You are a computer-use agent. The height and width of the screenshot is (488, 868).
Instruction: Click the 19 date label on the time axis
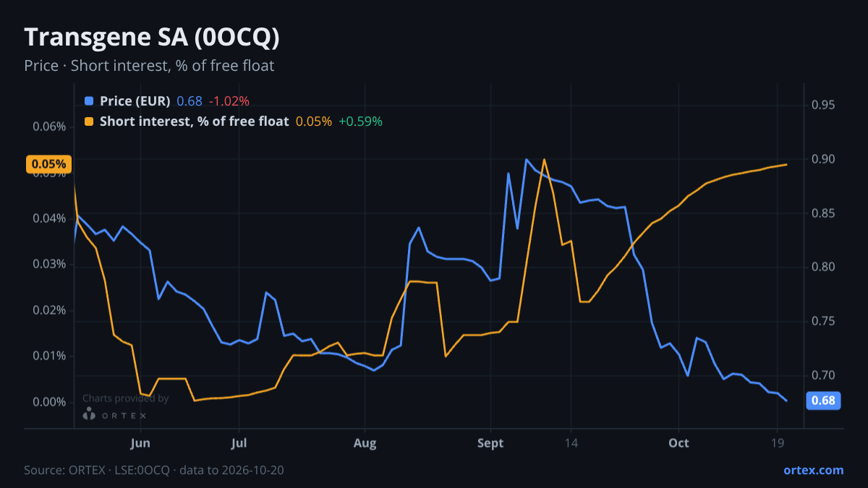778,442
